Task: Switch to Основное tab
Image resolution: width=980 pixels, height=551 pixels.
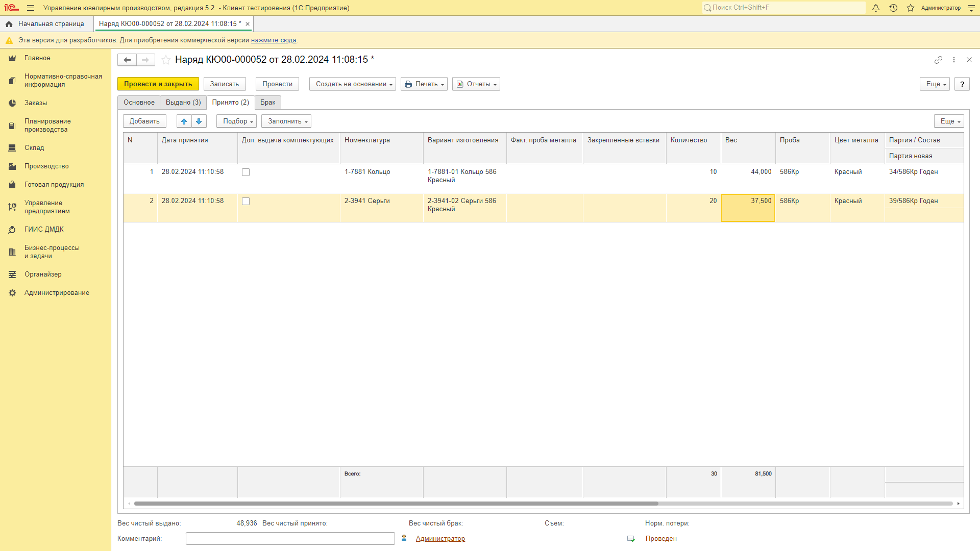Action: 139,103
